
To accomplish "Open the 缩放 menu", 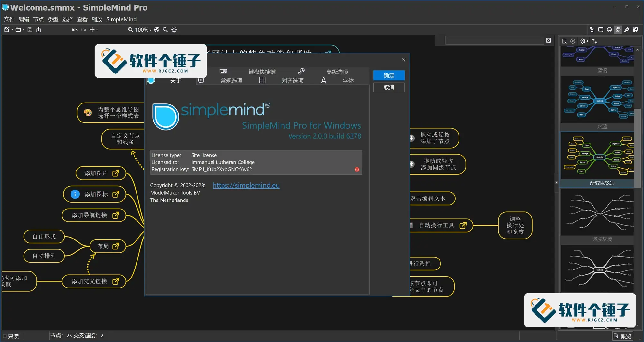I will coord(97,19).
